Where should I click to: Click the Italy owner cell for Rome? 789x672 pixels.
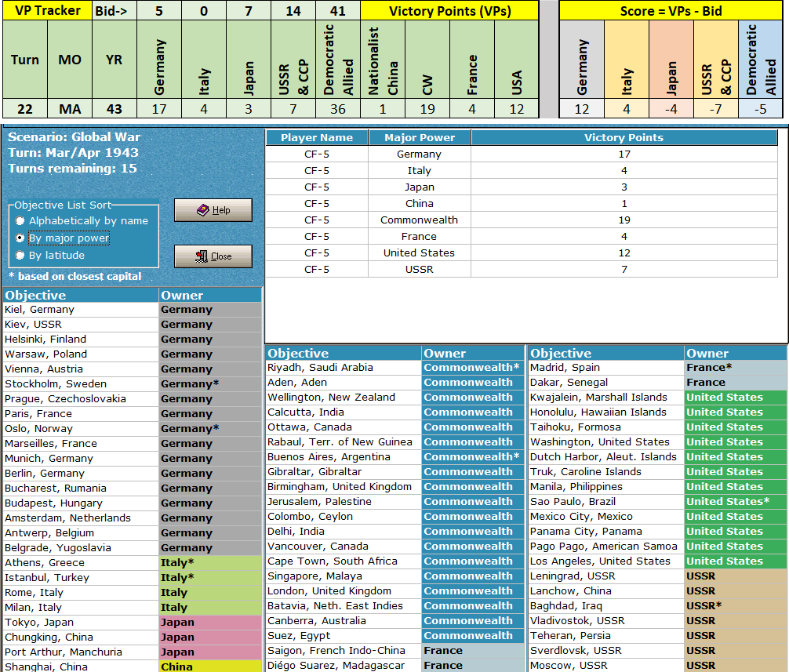coord(210,593)
